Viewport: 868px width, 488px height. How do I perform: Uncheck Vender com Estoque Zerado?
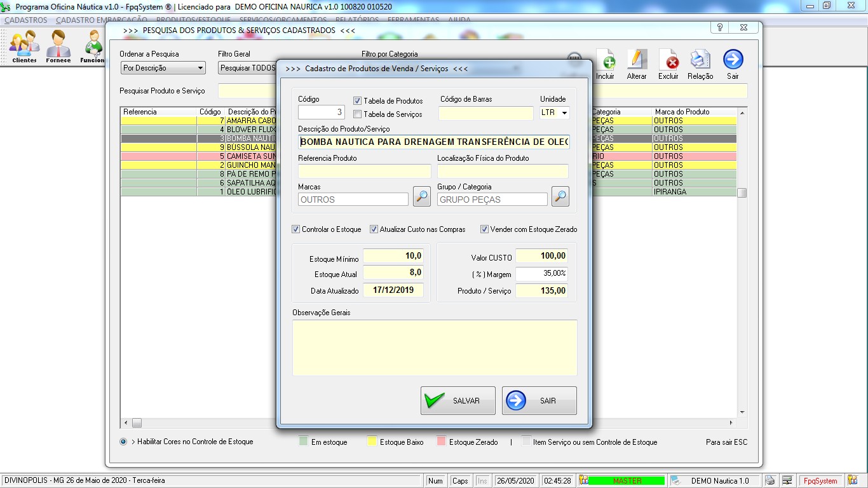484,229
